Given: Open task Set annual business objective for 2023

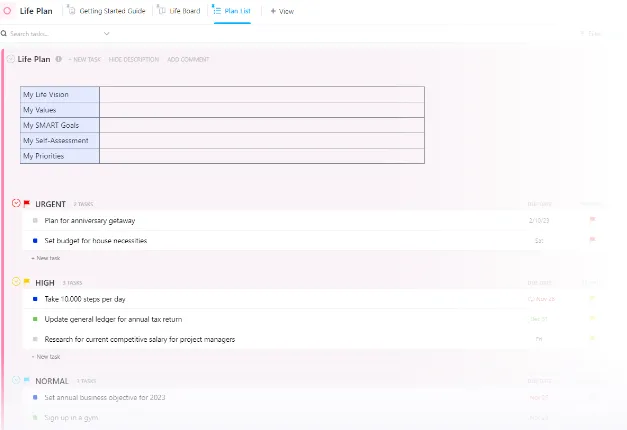Looking at the screenshot, I should click(x=105, y=397).
